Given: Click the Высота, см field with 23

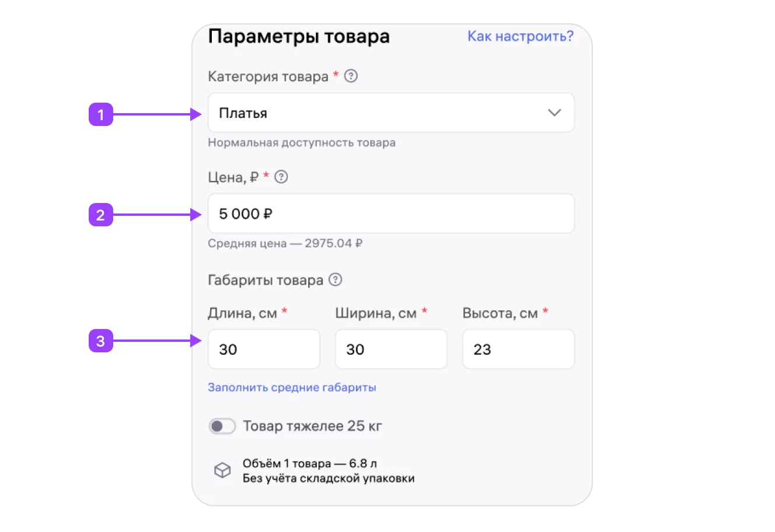Looking at the screenshot, I should (518, 349).
